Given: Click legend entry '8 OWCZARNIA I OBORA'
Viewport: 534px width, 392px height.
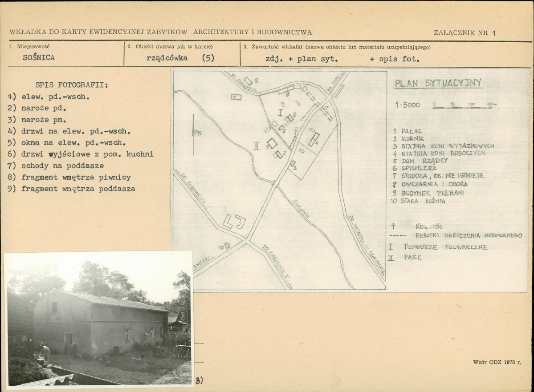Looking at the screenshot, I should pyautogui.click(x=430, y=184).
